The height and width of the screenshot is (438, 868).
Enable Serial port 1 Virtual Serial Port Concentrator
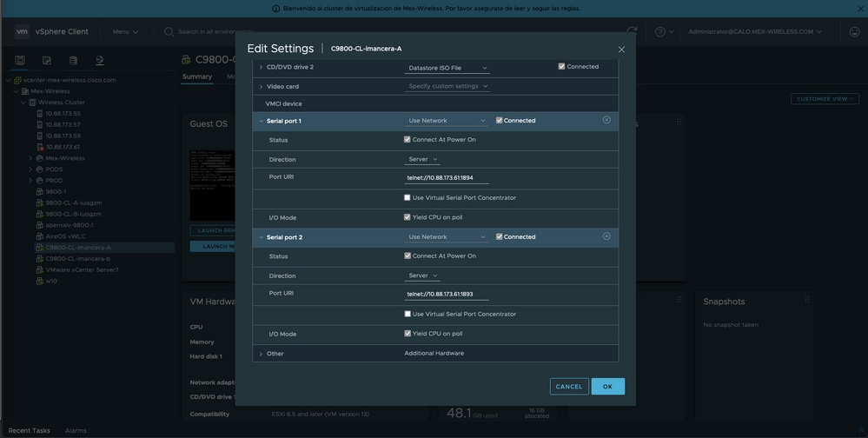point(407,197)
